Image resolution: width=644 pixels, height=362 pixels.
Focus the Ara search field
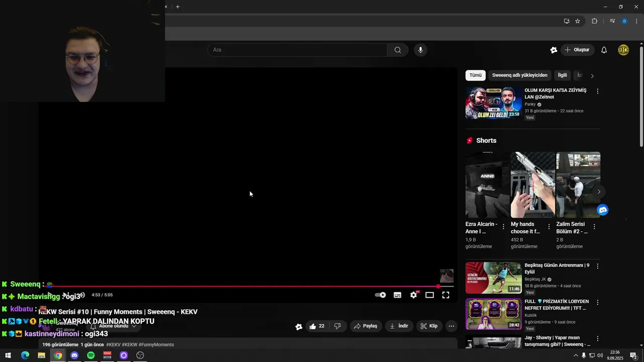click(x=297, y=50)
